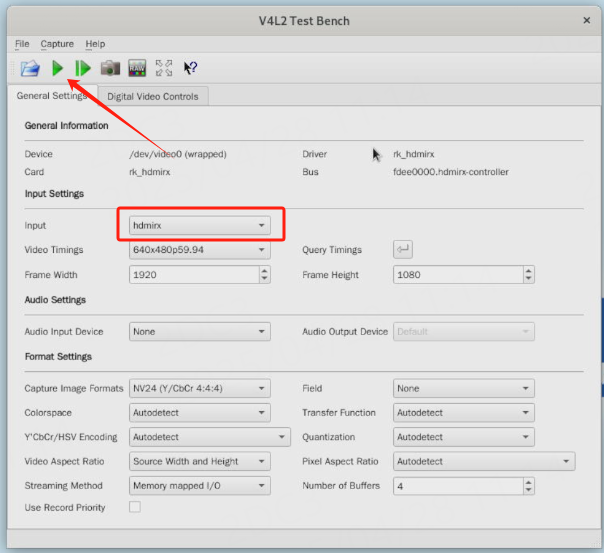Open the File menu
Screen dimensions: 604x553
click(x=22, y=44)
